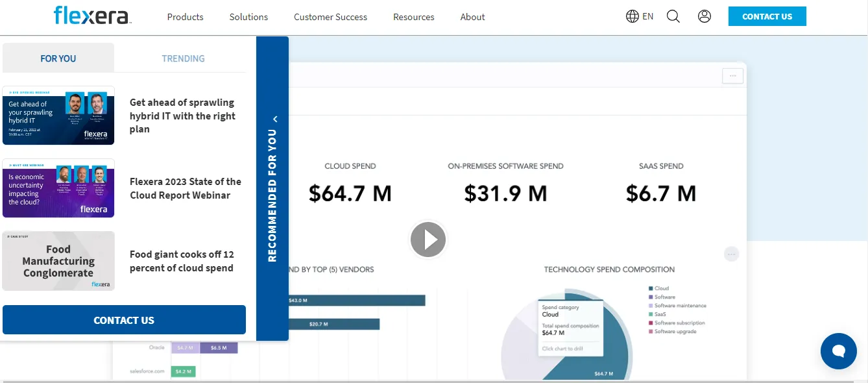
Task: Click the $20.7 M vendor bar
Action: pyautogui.click(x=334, y=324)
